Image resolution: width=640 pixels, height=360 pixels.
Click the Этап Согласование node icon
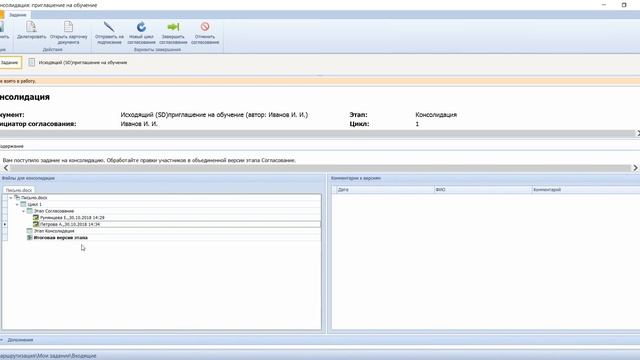pyautogui.click(x=29, y=211)
